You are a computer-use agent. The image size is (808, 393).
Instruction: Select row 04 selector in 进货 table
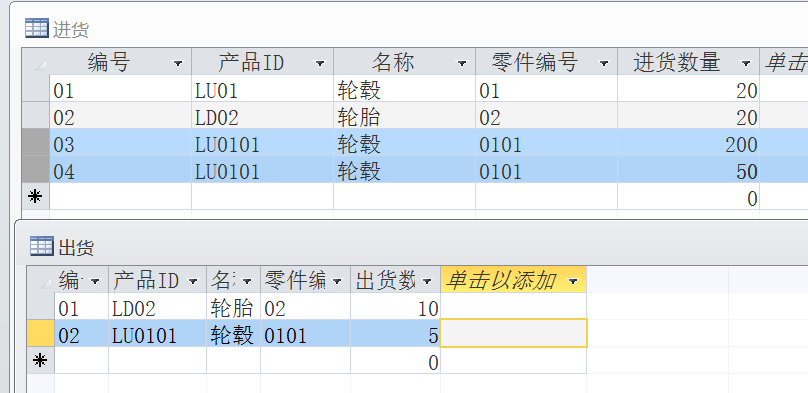tap(36, 169)
